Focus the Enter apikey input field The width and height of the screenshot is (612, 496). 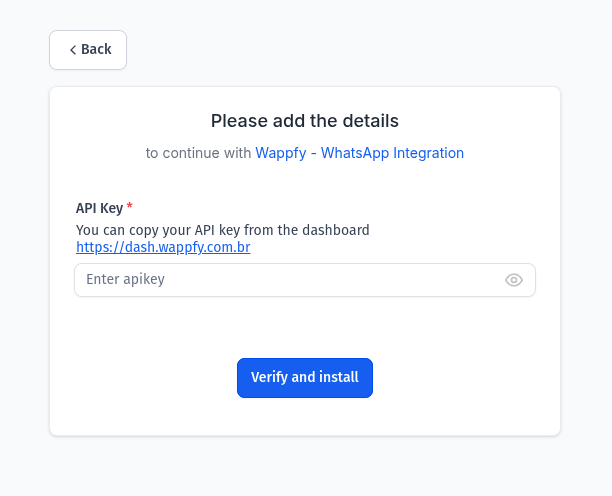tap(305, 280)
